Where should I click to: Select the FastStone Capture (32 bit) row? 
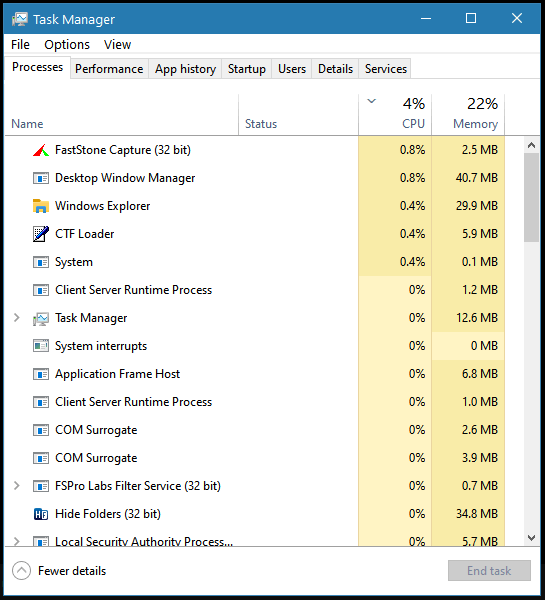pyautogui.click(x=255, y=150)
